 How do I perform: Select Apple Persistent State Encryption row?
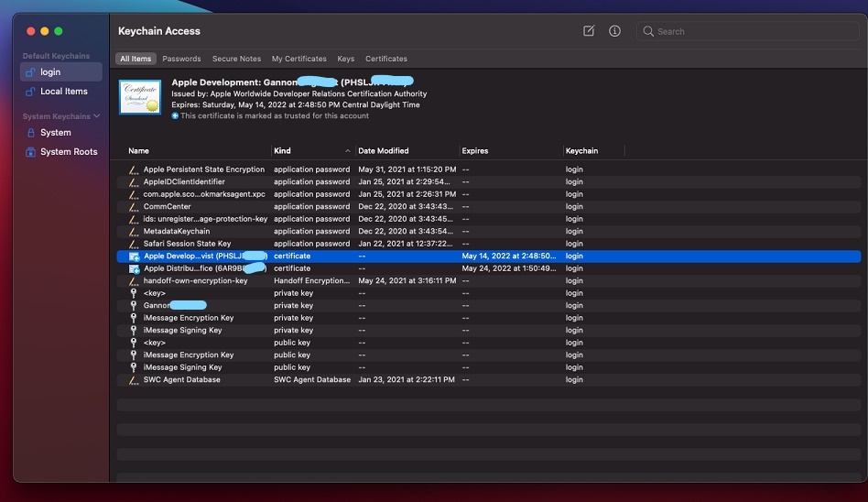pyautogui.click(x=489, y=169)
